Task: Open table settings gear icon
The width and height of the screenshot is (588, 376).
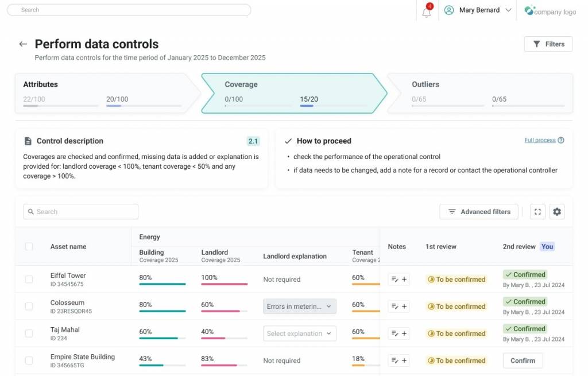Action: [557, 212]
